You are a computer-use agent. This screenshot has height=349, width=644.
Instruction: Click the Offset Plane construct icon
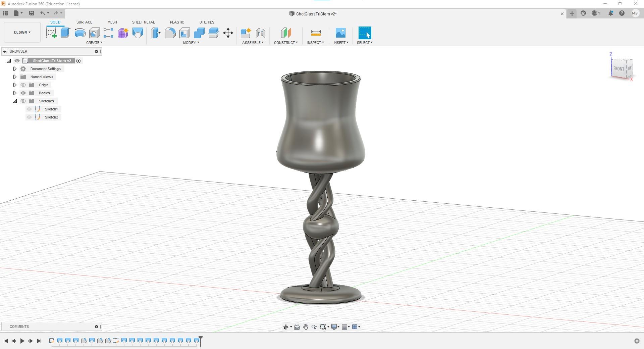[x=286, y=33]
